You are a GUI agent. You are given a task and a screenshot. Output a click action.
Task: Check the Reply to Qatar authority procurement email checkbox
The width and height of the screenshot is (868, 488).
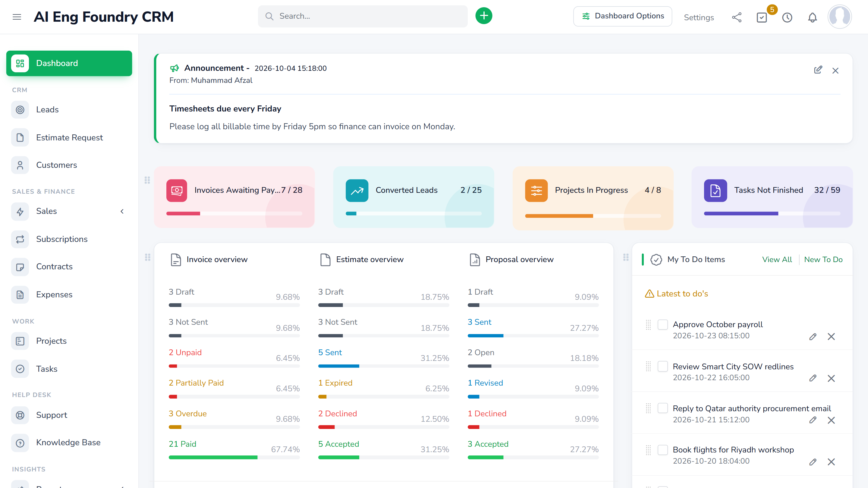point(663,408)
